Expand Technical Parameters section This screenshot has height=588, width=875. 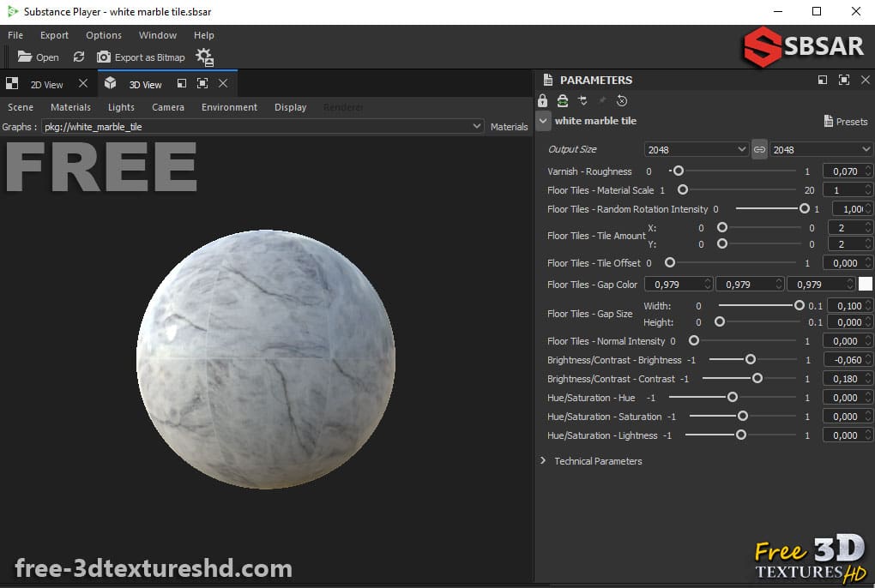(543, 460)
